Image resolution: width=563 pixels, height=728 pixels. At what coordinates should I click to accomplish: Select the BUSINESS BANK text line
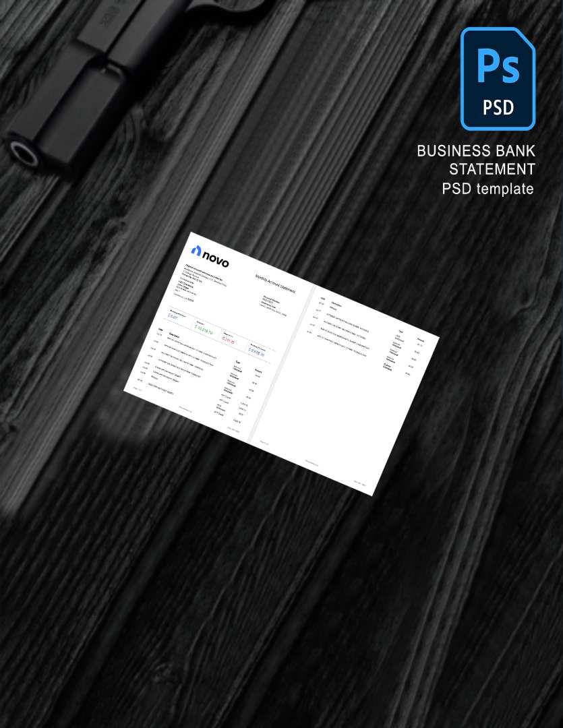pos(475,150)
